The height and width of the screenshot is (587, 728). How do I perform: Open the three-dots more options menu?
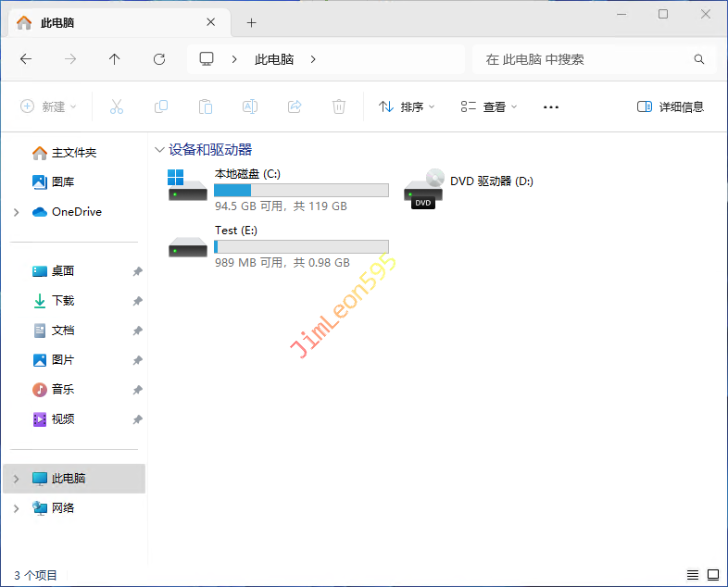click(x=551, y=107)
